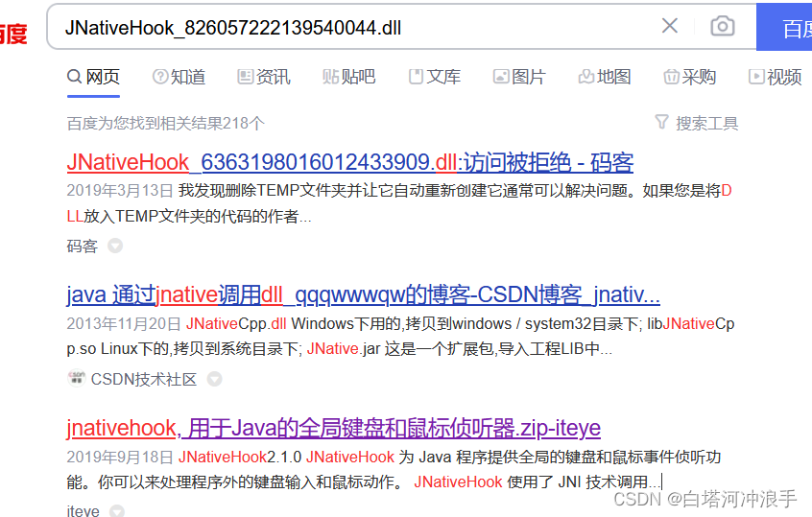Click the question mark icon in 知道 tab
The height and width of the screenshot is (517, 812).
tap(160, 77)
